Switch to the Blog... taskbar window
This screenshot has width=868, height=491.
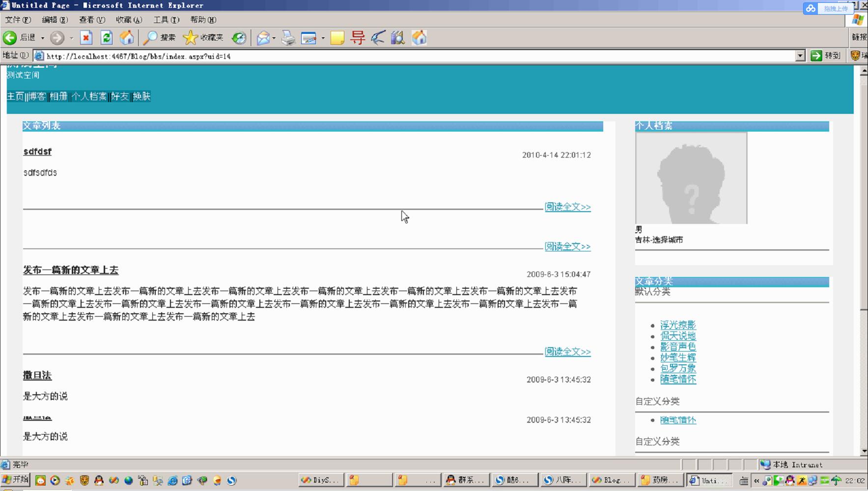coord(612,480)
